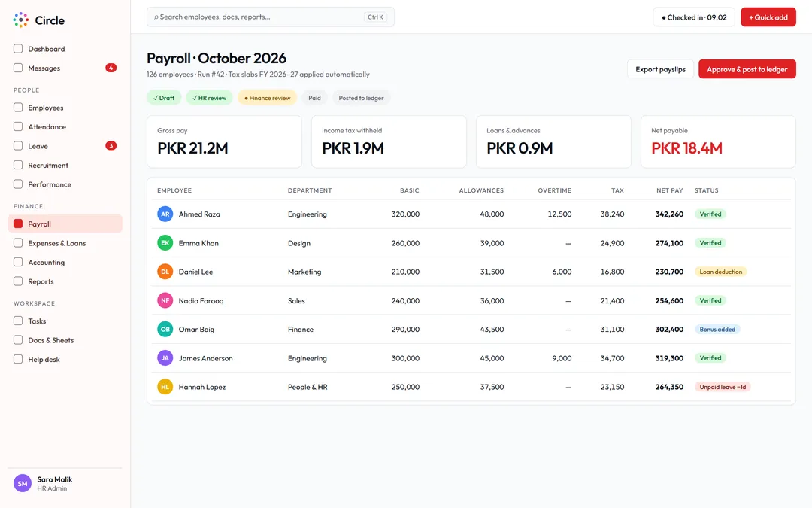Click James Anderson's JA avatar
This screenshot has height=508, width=812.
point(165,357)
